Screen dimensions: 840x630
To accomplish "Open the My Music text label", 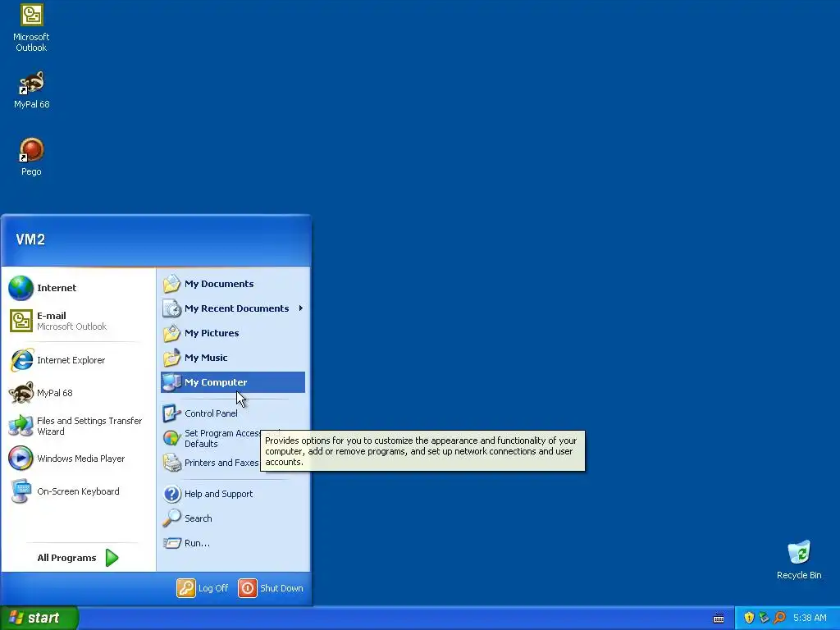I will (206, 358).
